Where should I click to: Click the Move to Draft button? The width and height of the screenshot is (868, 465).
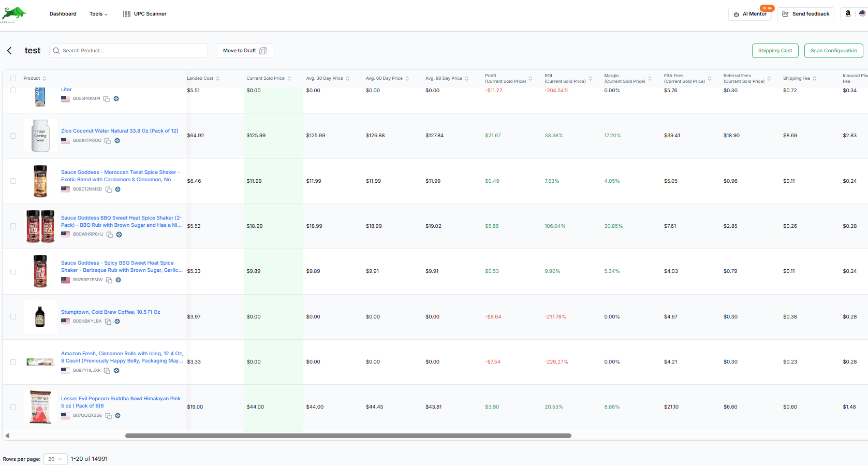(x=245, y=51)
